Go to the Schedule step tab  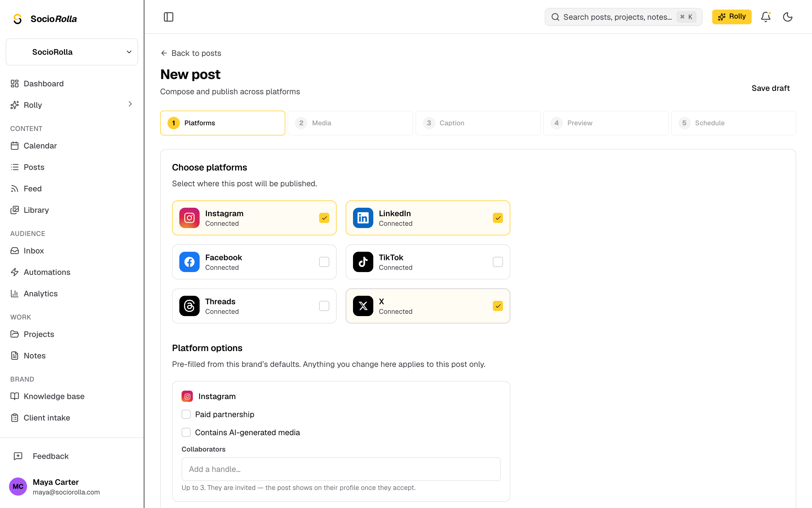pos(734,123)
